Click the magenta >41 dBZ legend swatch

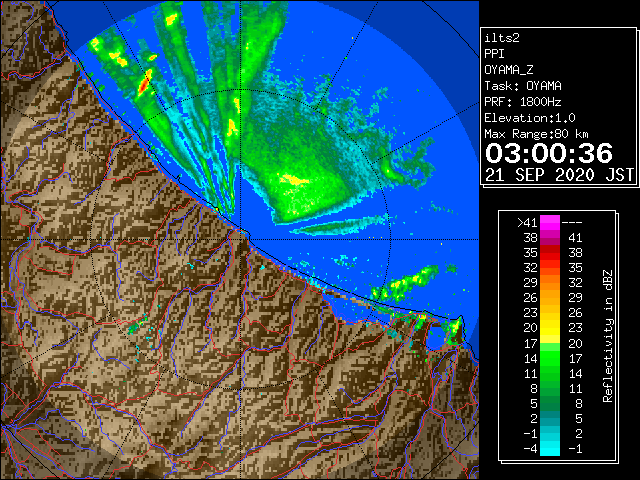tap(550, 223)
